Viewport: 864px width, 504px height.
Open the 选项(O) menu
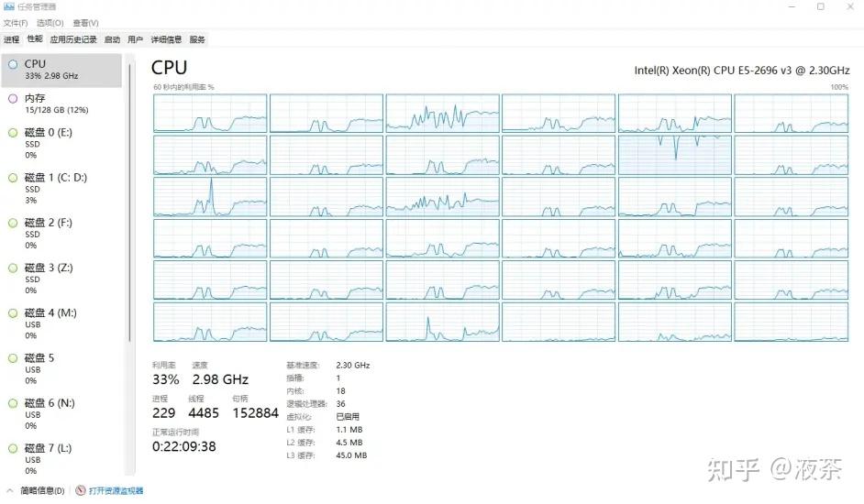click(50, 23)
